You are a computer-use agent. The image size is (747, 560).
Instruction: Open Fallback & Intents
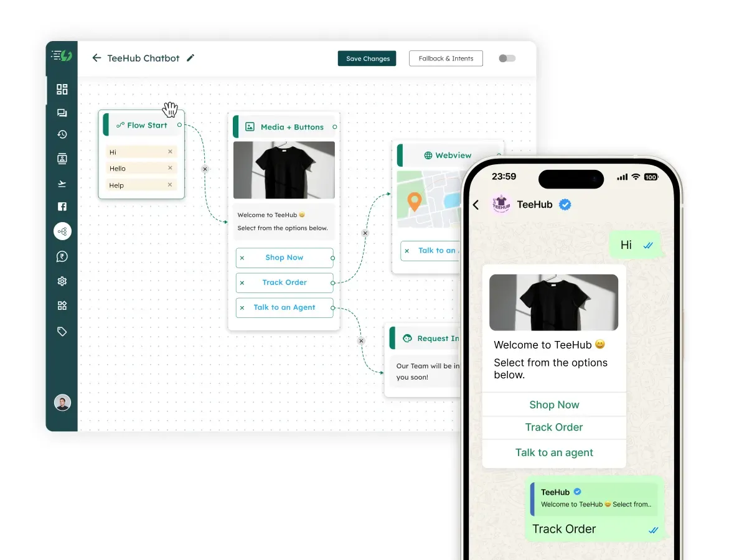[x=446, y=58]
